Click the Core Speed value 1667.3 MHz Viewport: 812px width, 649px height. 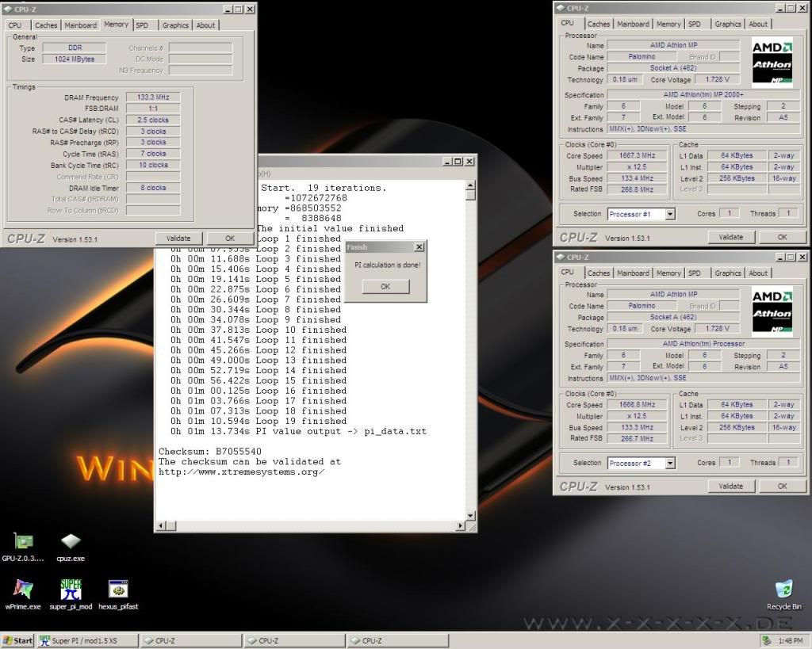coord(638,155)
